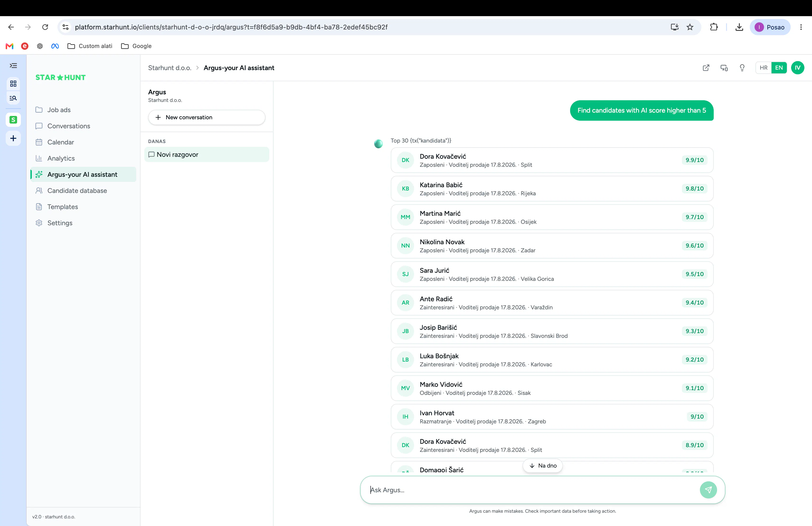
Task: Open Marko Vidović candidate card
Action: point(552,388)
